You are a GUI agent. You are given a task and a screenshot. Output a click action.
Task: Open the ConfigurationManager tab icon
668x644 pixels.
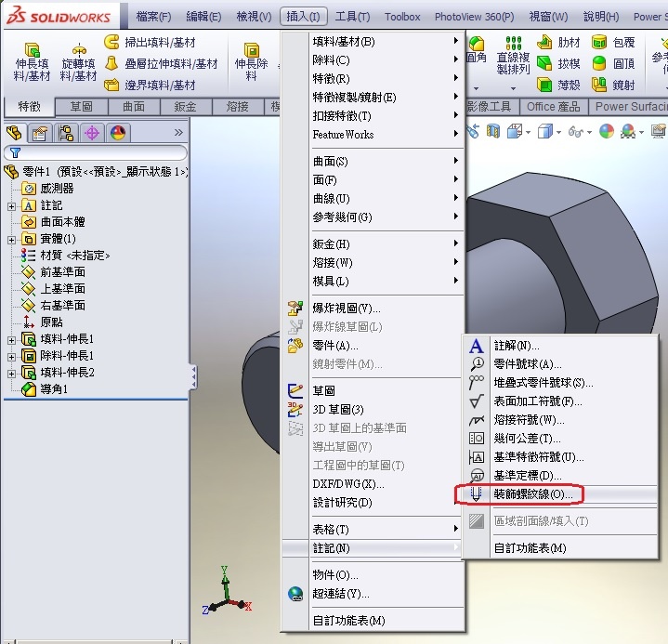coord(66,134)
